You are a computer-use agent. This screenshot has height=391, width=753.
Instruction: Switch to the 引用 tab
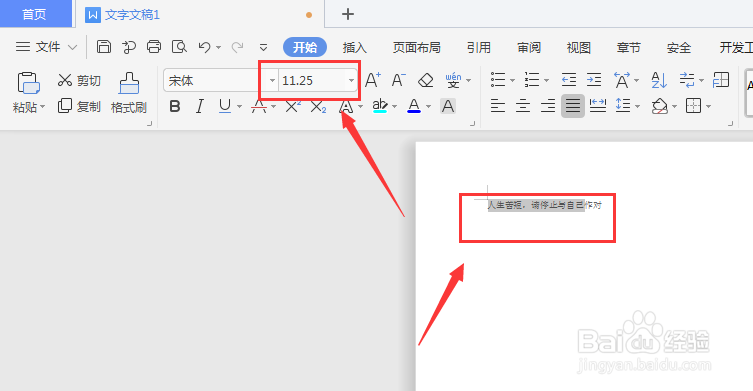click(x=479, y=47)
